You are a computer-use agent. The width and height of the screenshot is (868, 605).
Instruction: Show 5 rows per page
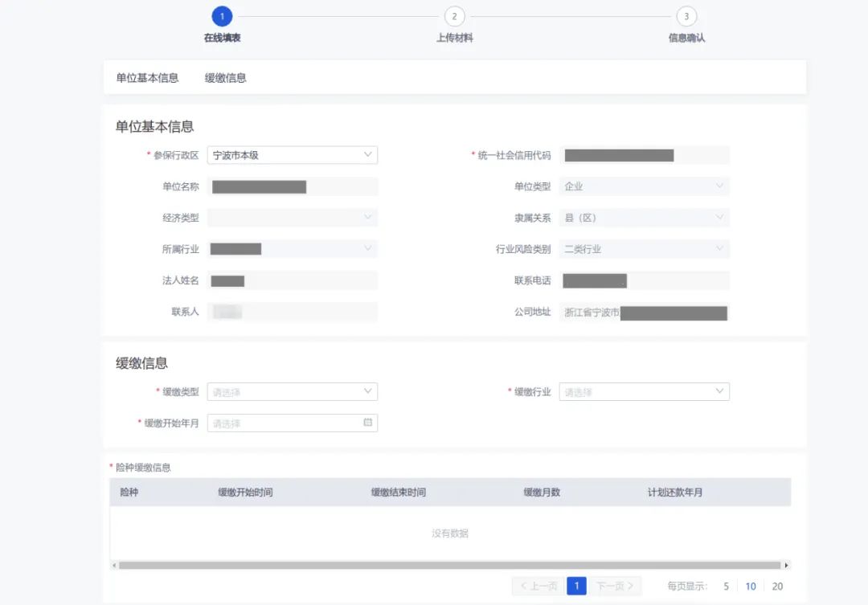[726, 587]
